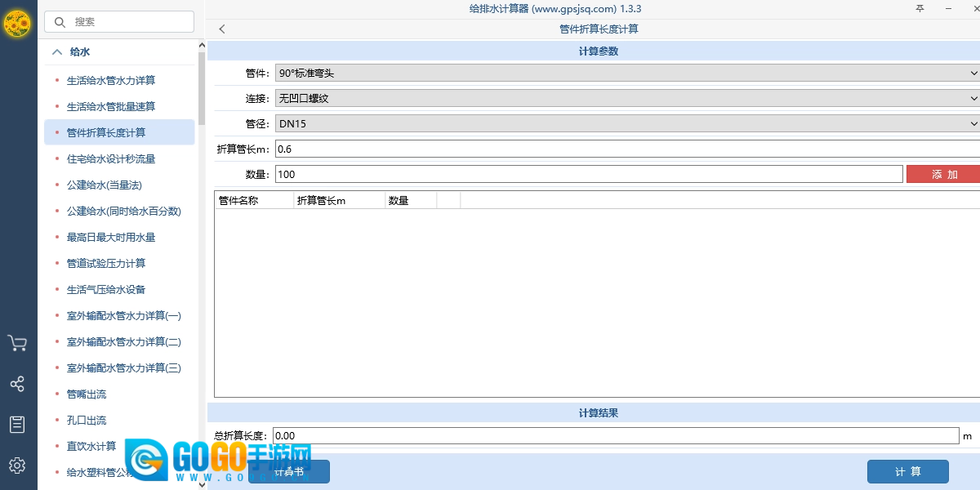
Task: Open the shopping cart icon in sidebar
Action: (17, 343)
